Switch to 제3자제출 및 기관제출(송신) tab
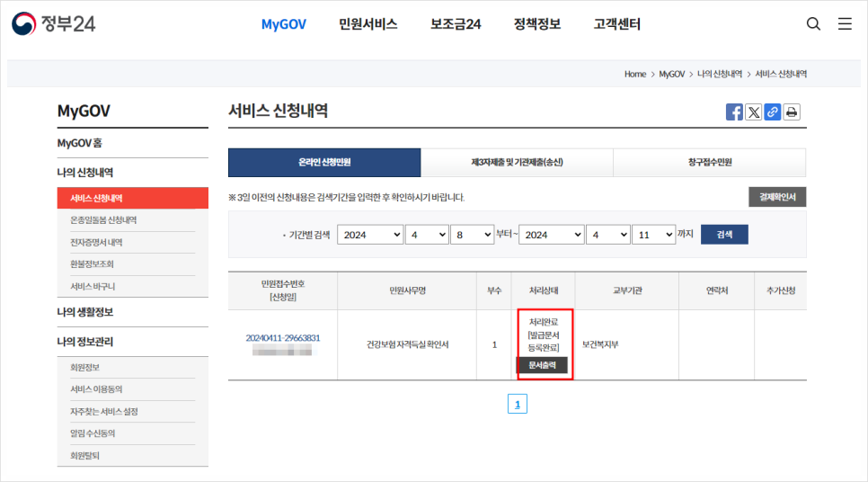 pos(517,163)
